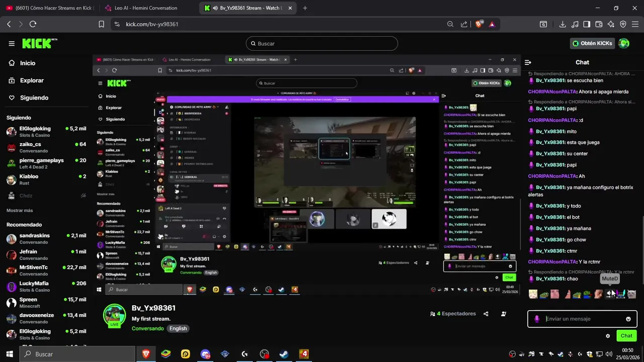Click CHORIPANconPALTA username in Ah message
This screenshot has height=362, width=644.
(552, 176)
